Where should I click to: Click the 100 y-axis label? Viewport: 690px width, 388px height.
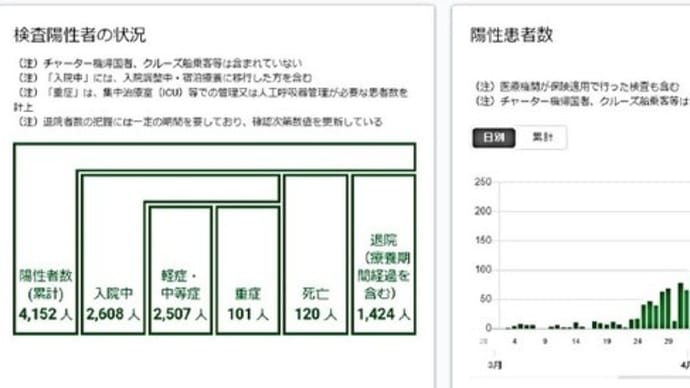482,270
